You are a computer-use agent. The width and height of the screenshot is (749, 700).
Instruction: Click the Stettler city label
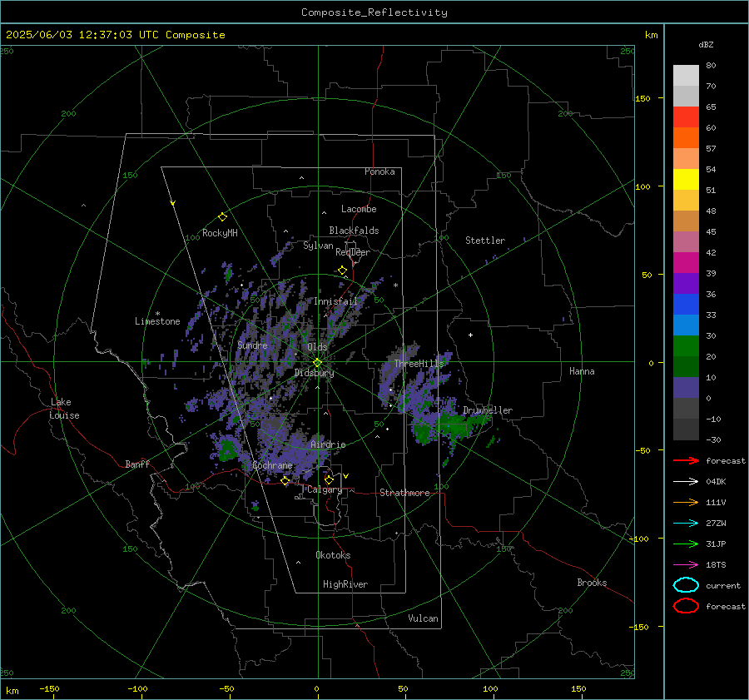point(485,241)
